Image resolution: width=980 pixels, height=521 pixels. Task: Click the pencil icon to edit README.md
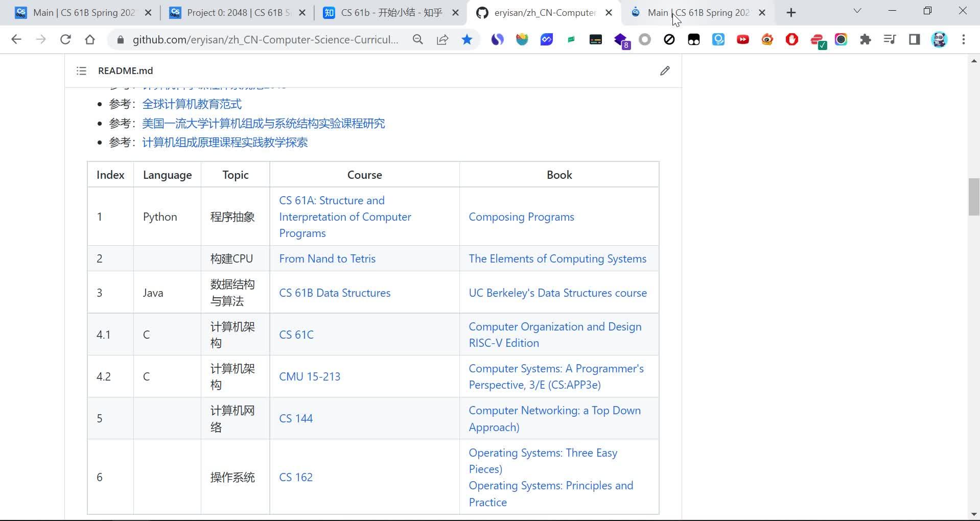coord(665,70)
